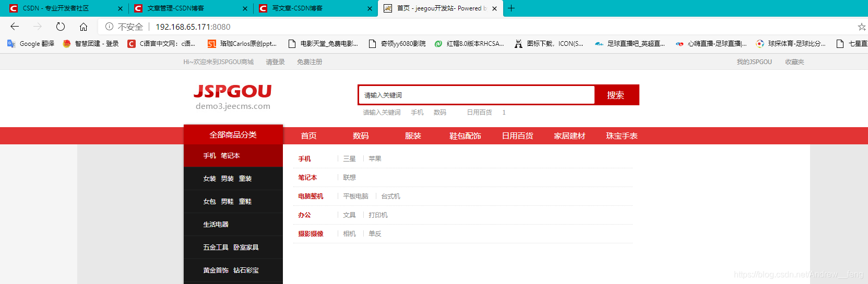Click hot keyword 手机 below search
The image size is (868, 284).
[417, 113]
